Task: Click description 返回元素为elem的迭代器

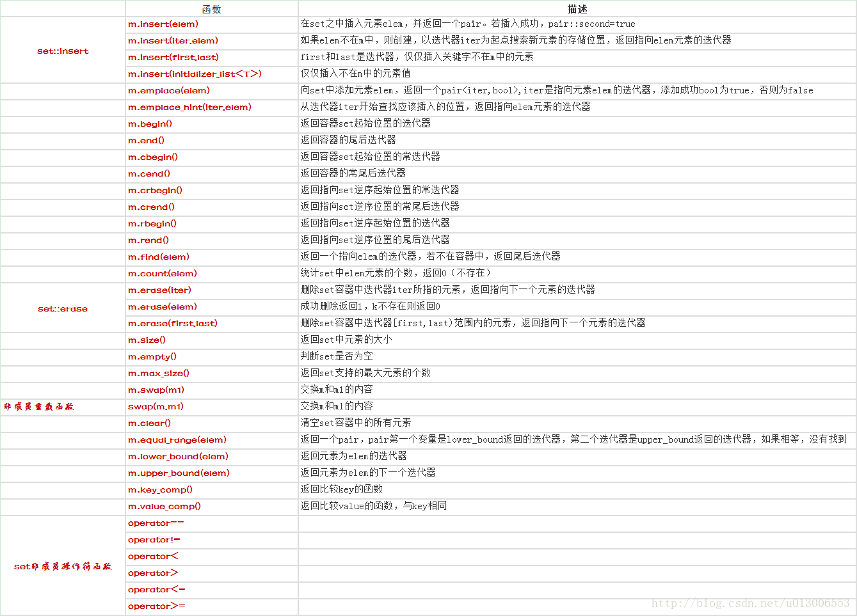Action: click(577, 457)
